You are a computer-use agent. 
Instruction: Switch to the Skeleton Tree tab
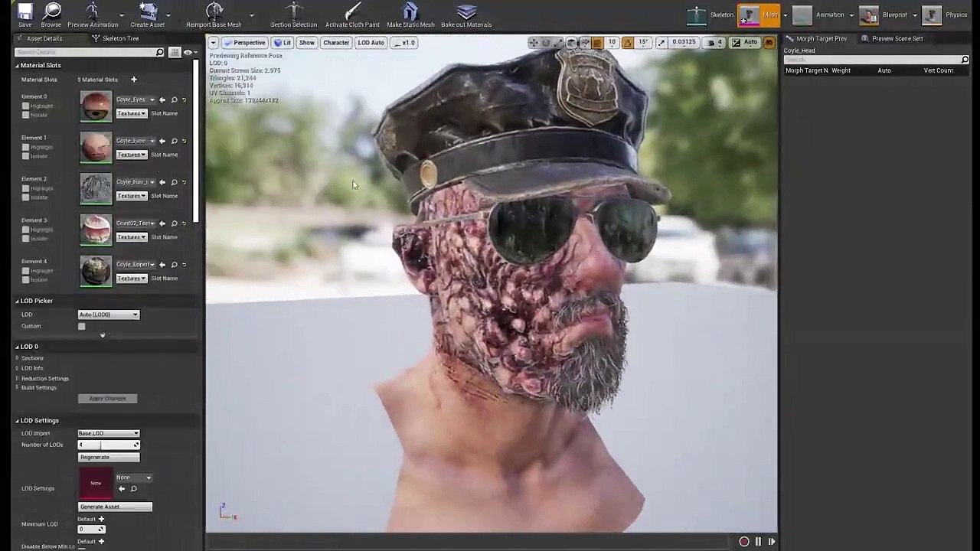pos(116,38)
